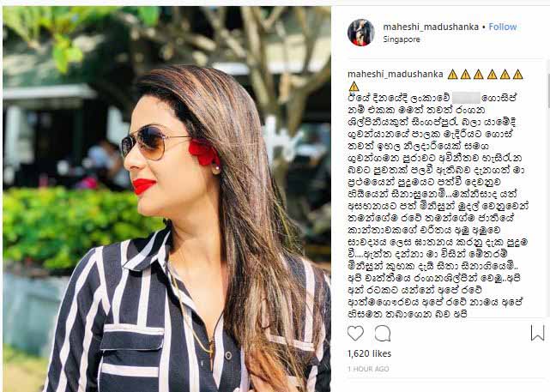The width and height of the screenshot is (550, 392).
Task: Like the post with the heart icon
Action: coord(355,333)
